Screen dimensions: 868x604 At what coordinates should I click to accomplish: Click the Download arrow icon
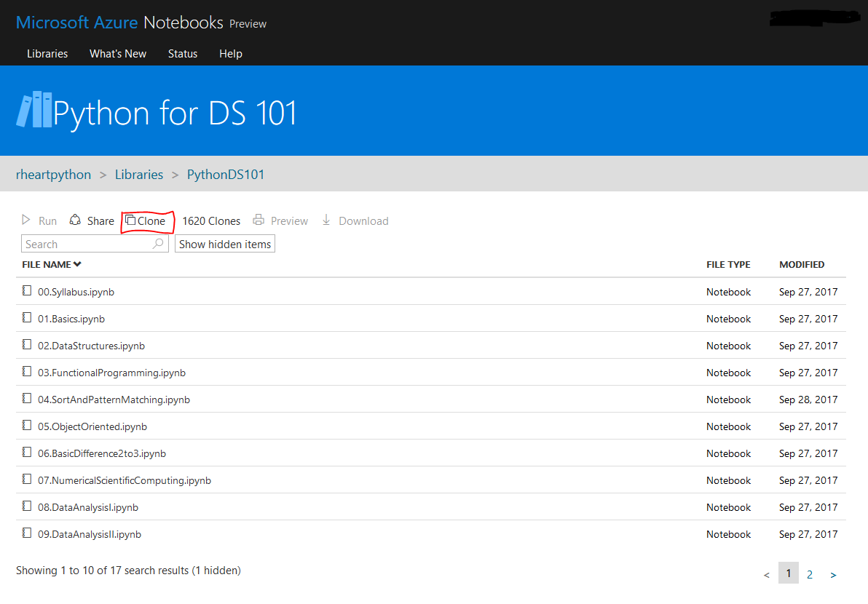click(326, 220)
